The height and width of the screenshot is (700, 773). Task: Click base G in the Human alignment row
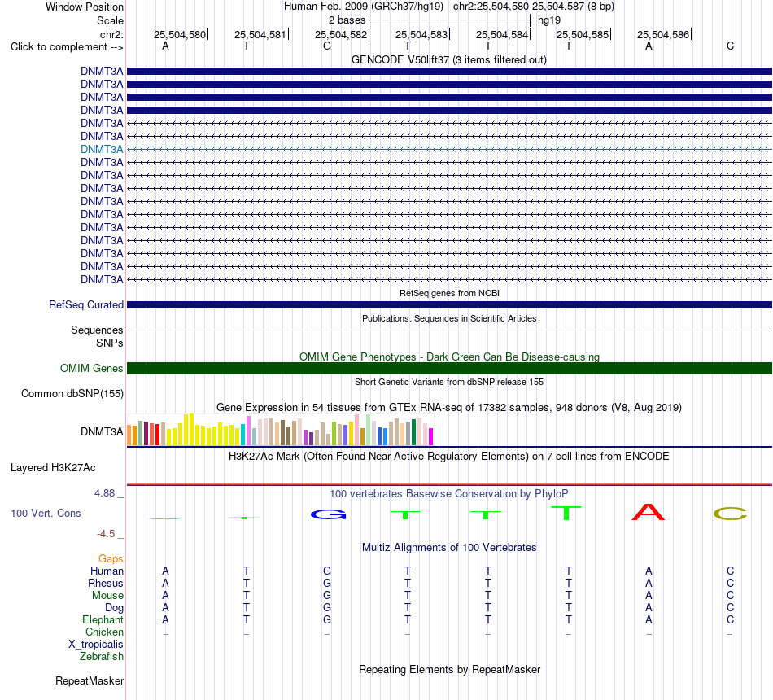327,571
